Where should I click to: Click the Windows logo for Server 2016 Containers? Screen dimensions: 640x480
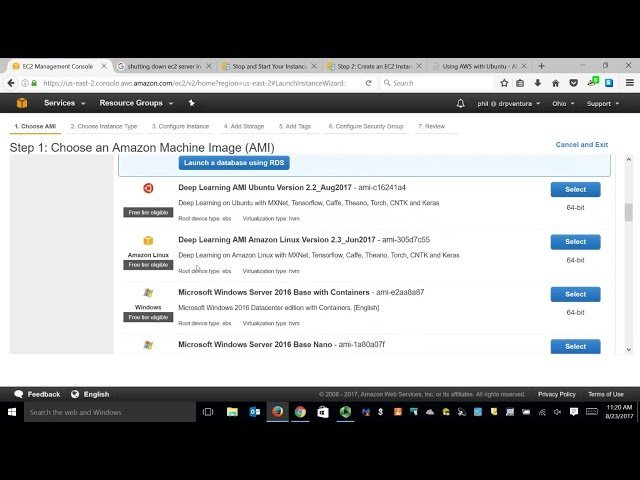[148, 293]
